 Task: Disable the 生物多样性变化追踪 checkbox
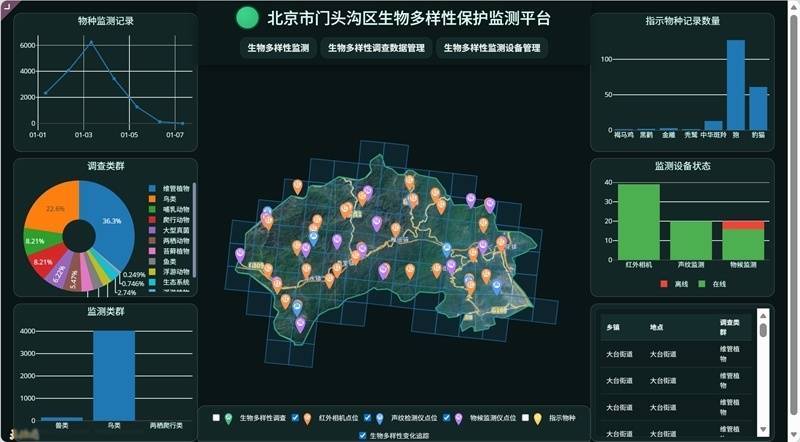coord(362,435)
